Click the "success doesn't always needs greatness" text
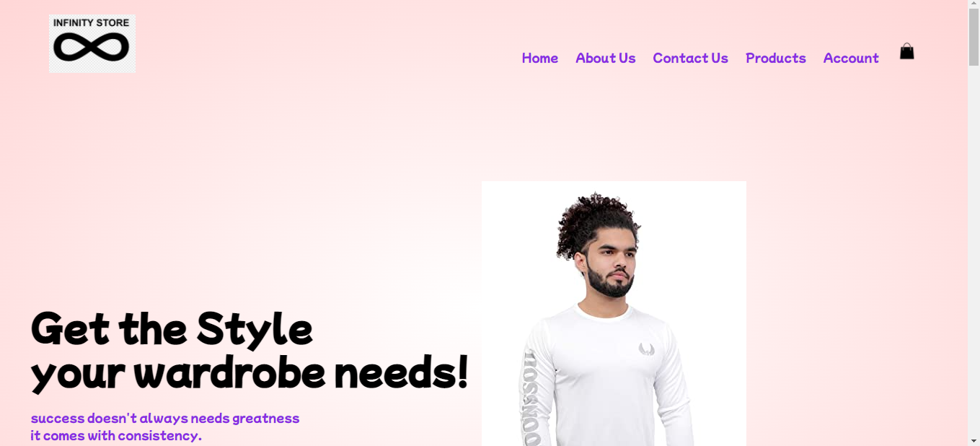The width and height of the screenshot is (980, 446). point(165,419)
